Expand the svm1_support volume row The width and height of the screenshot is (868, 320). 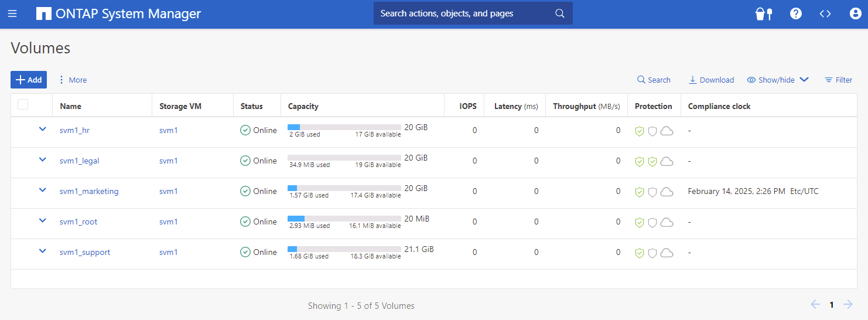(42, 251)
